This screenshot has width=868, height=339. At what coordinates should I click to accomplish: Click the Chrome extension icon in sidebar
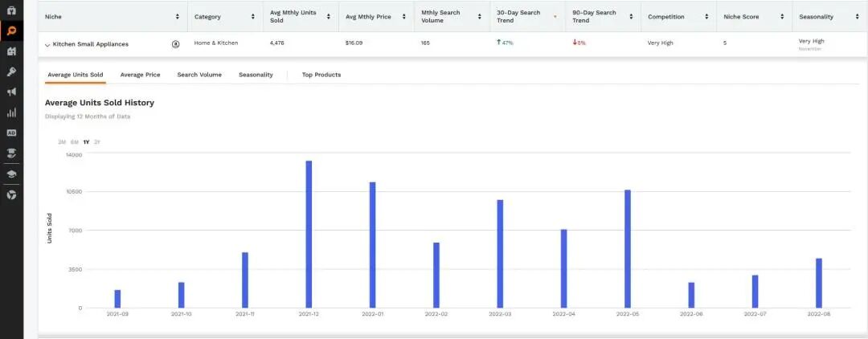[11, 194]
